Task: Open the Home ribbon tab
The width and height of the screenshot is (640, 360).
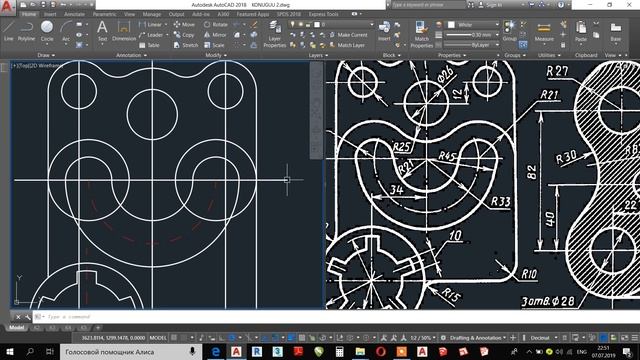Action: coord(29,14)
